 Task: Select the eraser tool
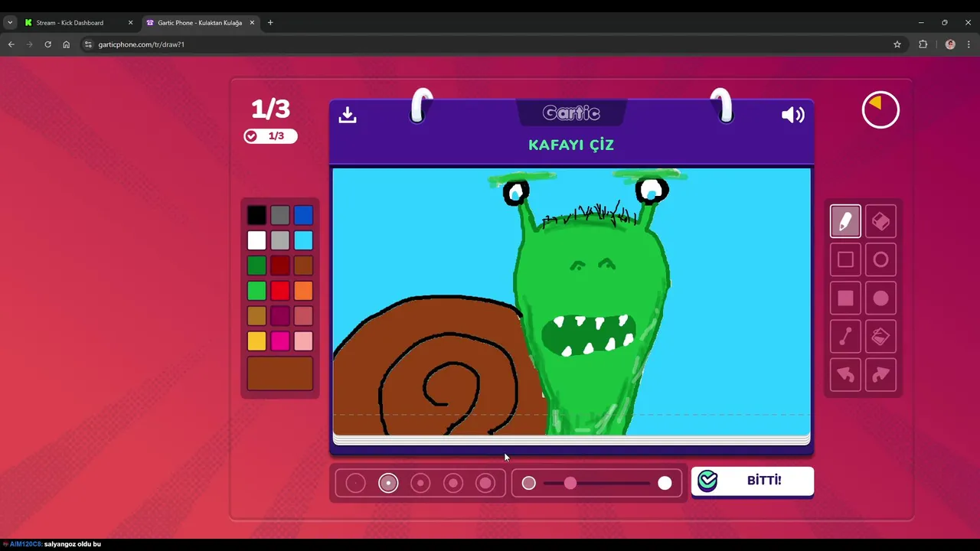pyautogui.click(x=880, y=221)
